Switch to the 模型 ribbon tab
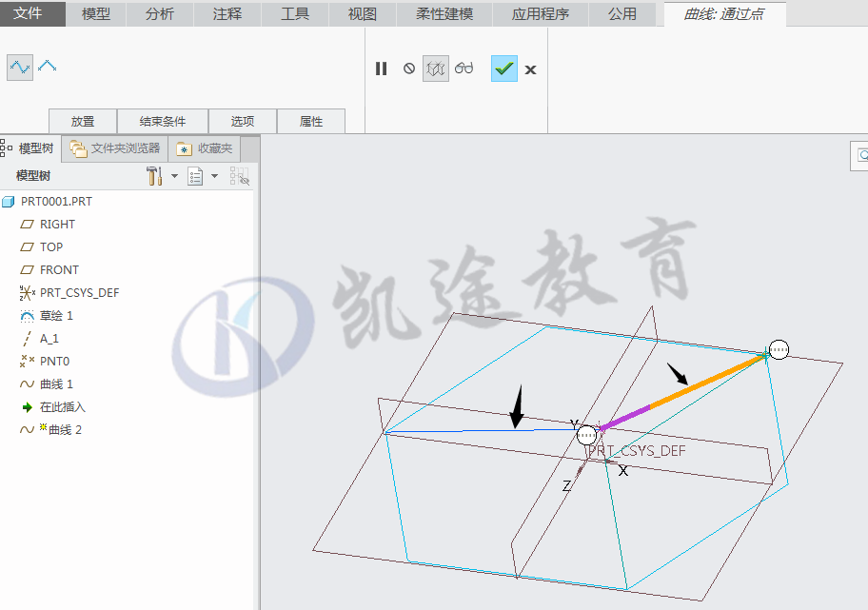The width and height of the screenshot is (868, 610). click(96, 14)
